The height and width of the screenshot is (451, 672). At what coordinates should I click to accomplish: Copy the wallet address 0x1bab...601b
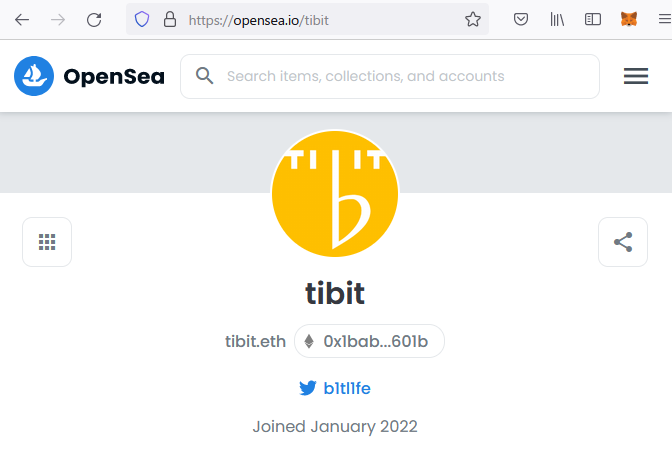[x=369, y=341]
